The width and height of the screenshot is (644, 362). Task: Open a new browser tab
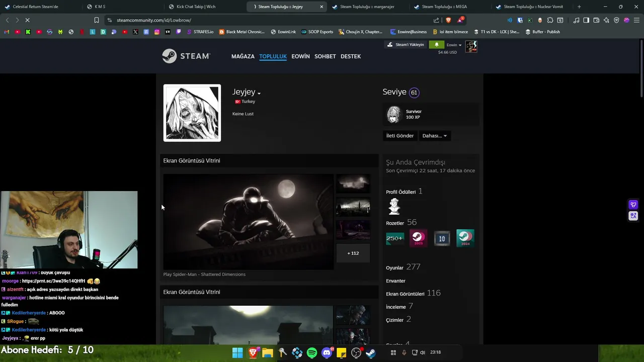[579, 7]
